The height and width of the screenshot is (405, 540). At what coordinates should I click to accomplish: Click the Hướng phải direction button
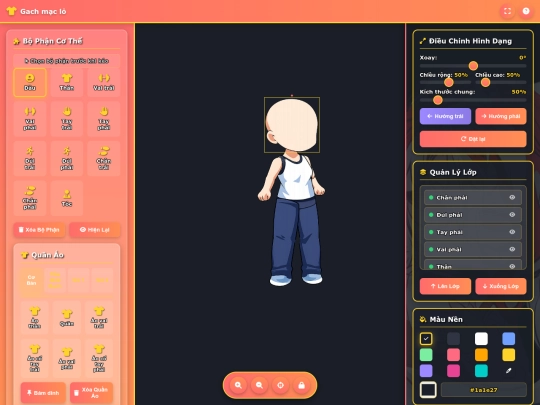pyautogui.click(x=501, y=116)
